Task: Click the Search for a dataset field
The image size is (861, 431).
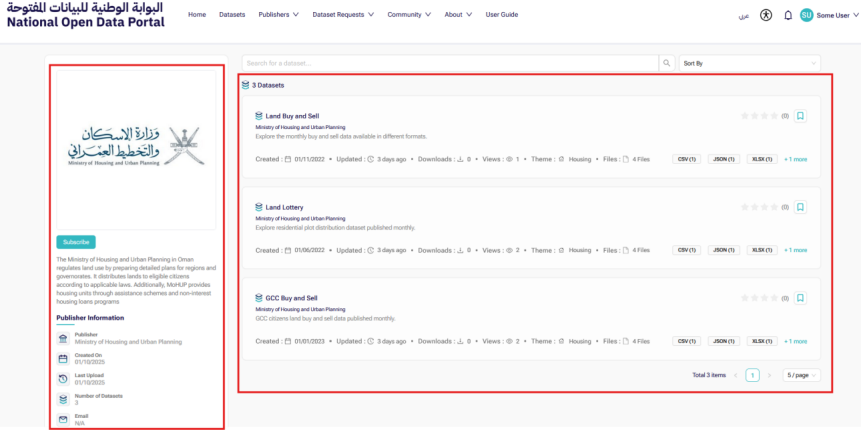Action: click(449, 63)
